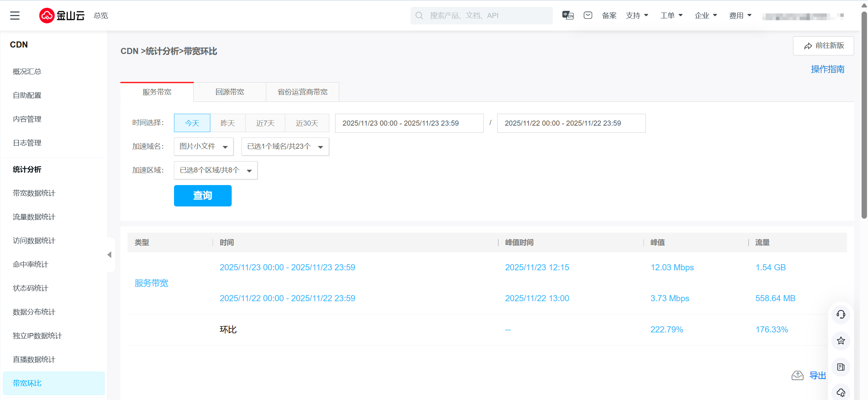Click the Kingsoft Cloud logo
Image resolution: width=868 pixels, height=400 pixels.
click(x=62, y=16)
